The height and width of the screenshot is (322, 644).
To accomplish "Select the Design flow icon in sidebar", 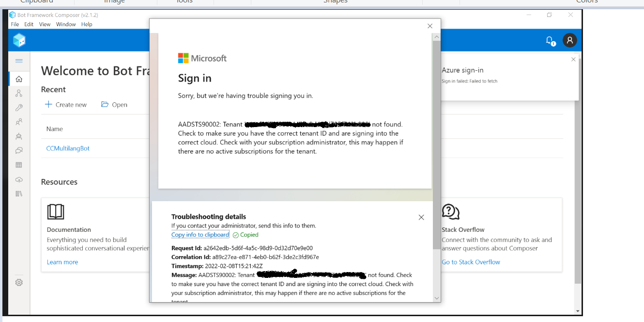I will 19,93.
